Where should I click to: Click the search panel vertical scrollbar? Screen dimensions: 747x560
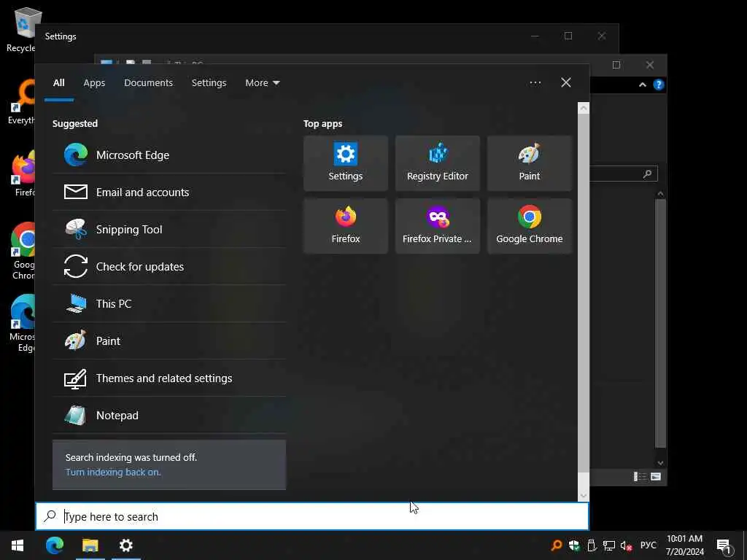[583, 292]
